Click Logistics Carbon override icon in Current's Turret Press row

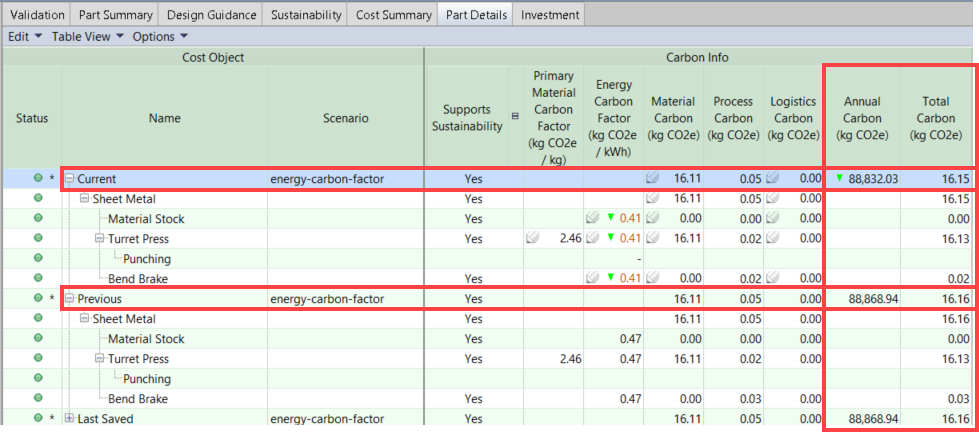(x=772, y=238)
